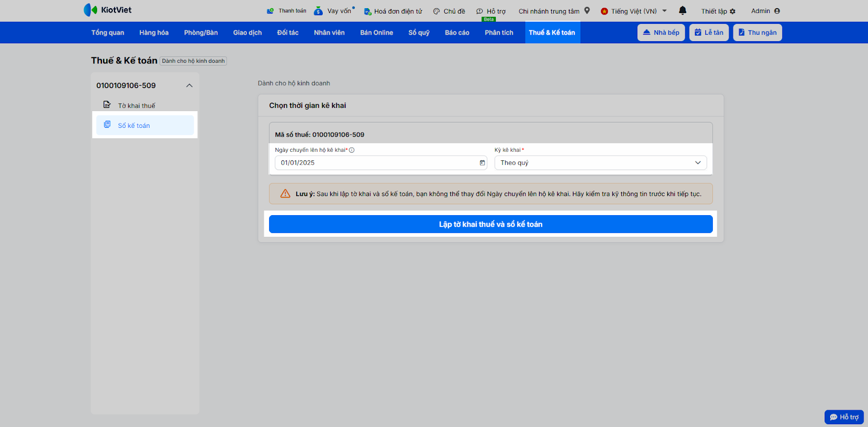Select Sổ kế toán in the sidebar
This screenshot has height=427, width=868.
(145, 125)
